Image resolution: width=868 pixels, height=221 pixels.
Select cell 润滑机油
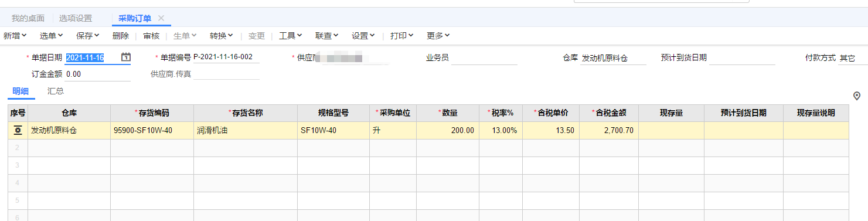[x=246, y=130]
